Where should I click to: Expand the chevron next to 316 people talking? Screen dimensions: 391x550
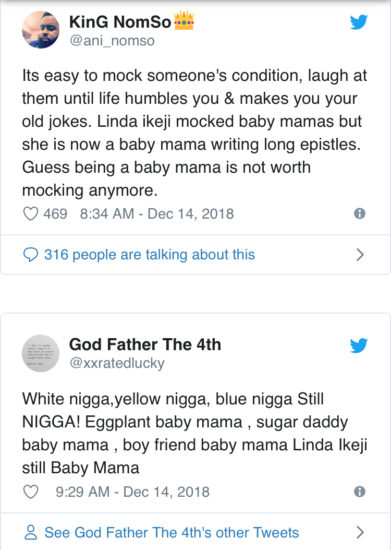(360, 255)
